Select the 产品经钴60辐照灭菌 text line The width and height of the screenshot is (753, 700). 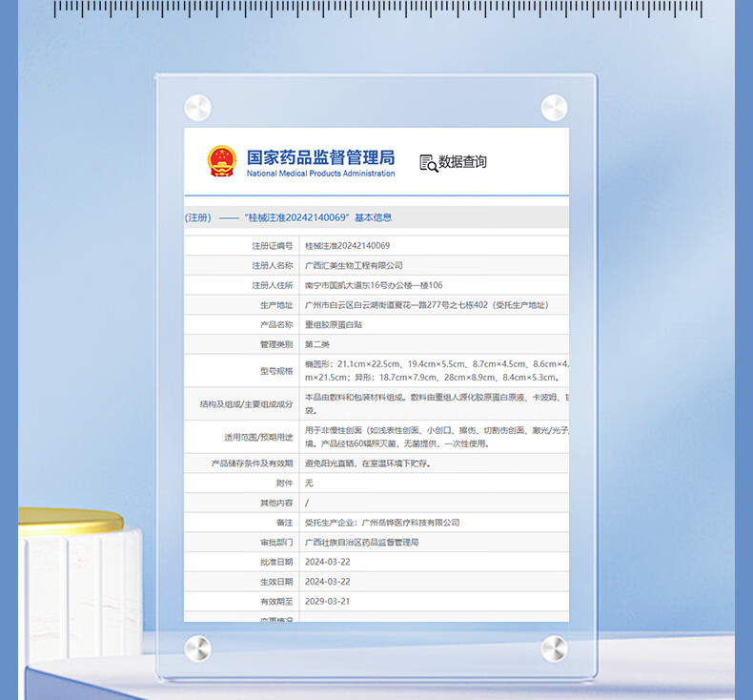397,443
